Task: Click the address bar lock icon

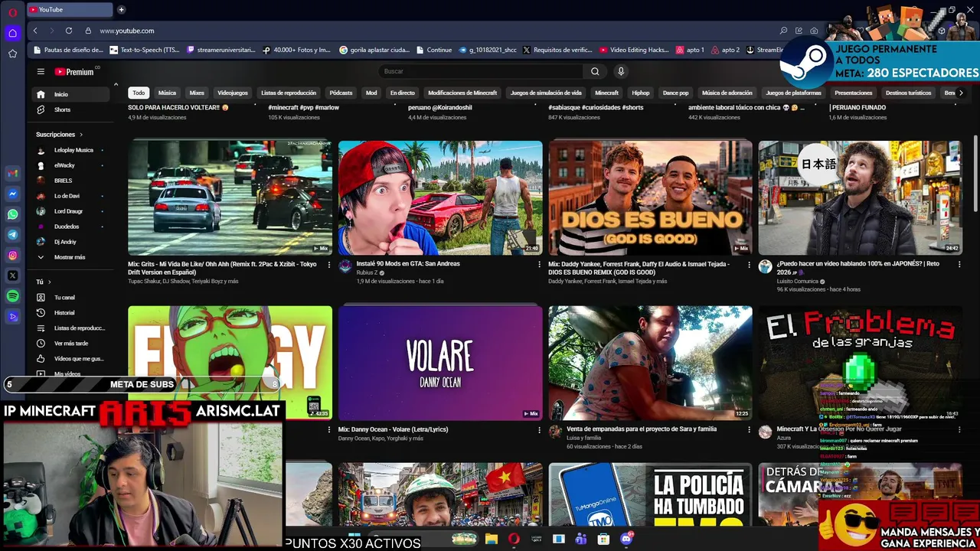Action: click(88, 31)
